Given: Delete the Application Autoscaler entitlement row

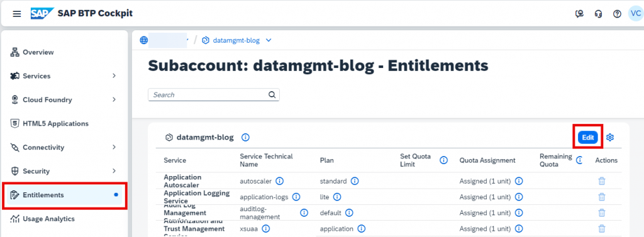Looking at the screenshot, I should click(602, 181).
